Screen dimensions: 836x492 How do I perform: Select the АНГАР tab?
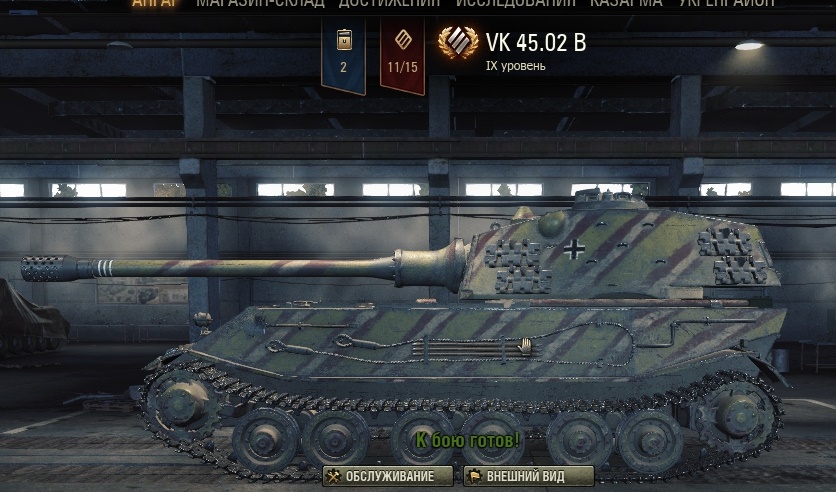pyautogui.click(x=154, y=3)
